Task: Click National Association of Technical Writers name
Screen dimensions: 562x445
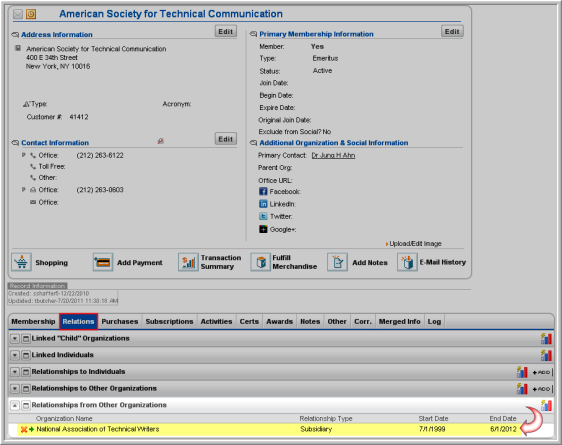Action: (x=98, y=429)
